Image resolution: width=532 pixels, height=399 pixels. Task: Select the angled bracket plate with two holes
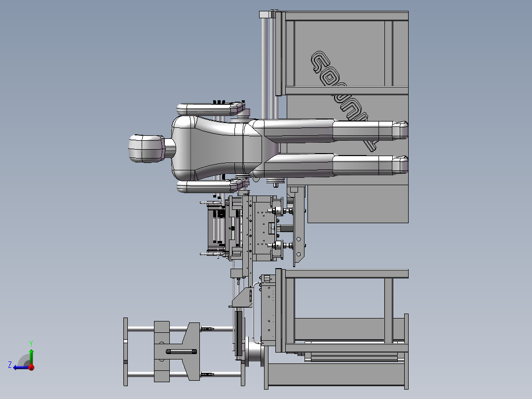pyautogui.click(x=299, y=226)
